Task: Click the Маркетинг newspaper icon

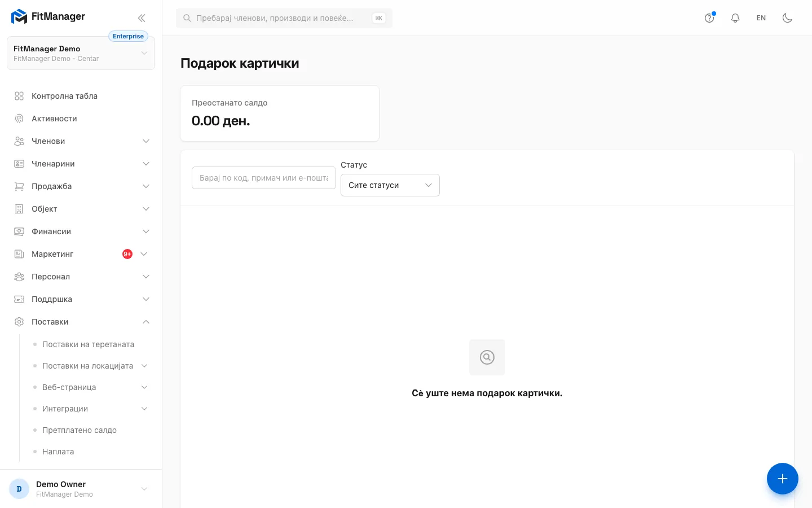Action: coord(19,254)
